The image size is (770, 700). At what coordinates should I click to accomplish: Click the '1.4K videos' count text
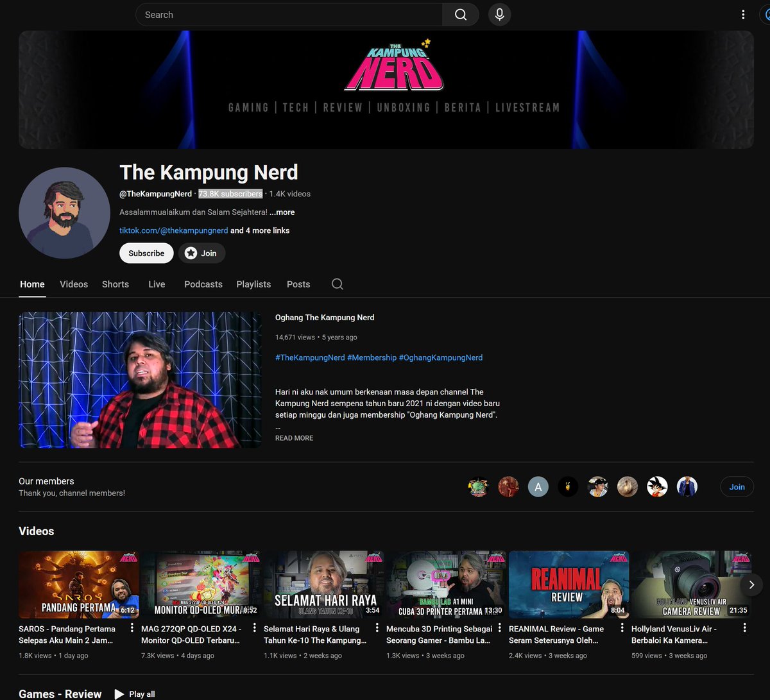click(x=290, y=194)
